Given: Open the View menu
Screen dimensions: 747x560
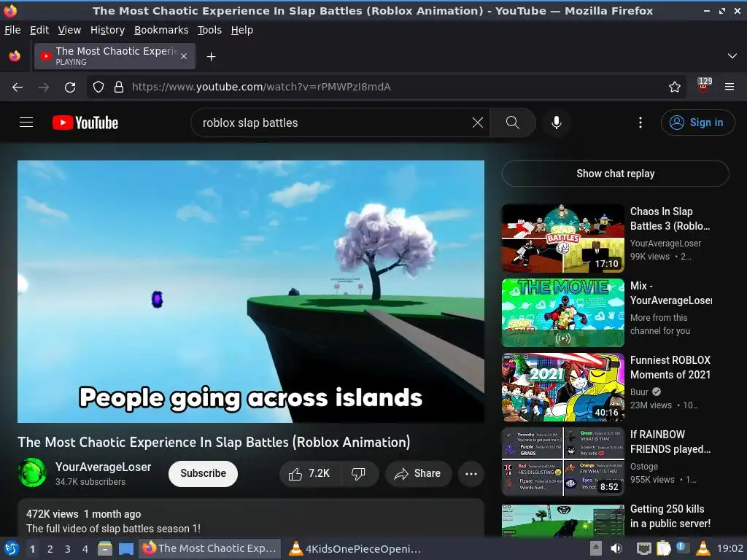Looking at the screenshot, I should tap(69, 30).
